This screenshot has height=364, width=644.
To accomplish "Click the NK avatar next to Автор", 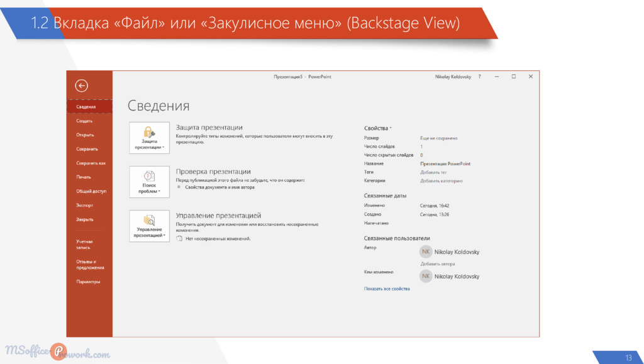I will point(426,251).
